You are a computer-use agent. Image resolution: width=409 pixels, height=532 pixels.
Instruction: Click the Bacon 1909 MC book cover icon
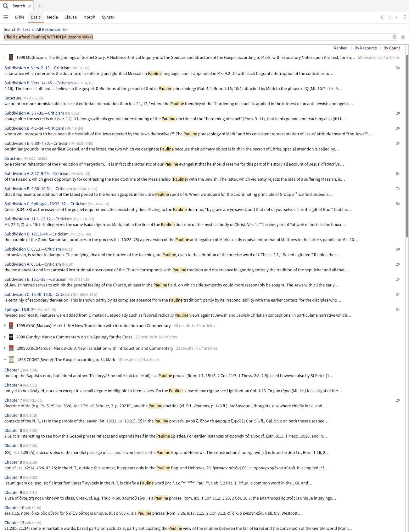point(11,57)
